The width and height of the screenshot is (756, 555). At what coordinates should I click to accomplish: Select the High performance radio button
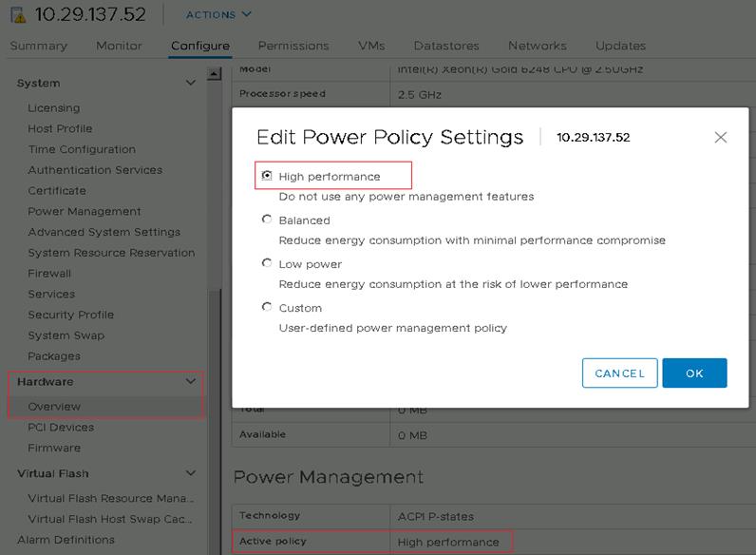pos(267,176)
